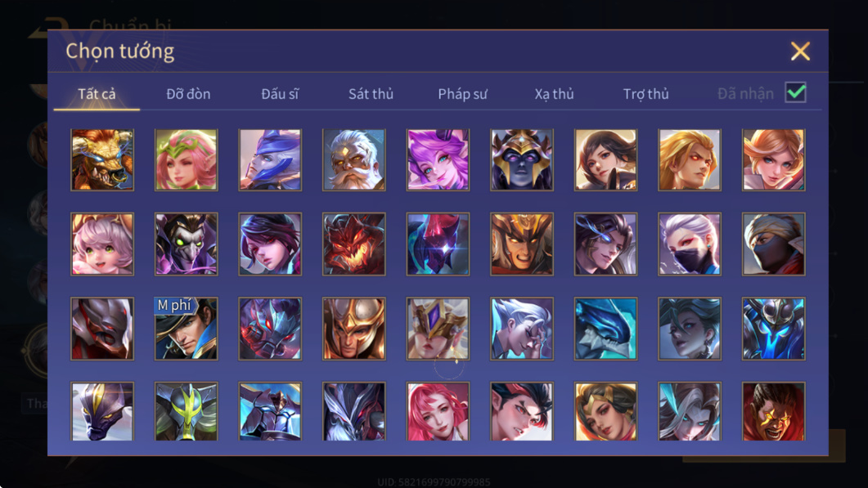
Task: Select the hero tagged "M phí"
Action: (x=186, y=329)
